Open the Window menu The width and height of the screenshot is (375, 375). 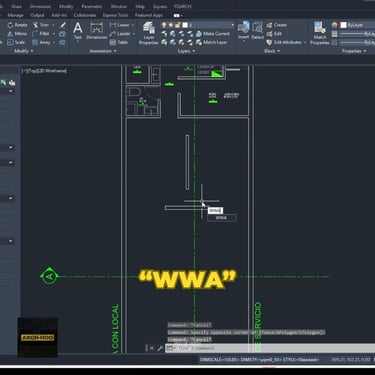click(119, 6)
